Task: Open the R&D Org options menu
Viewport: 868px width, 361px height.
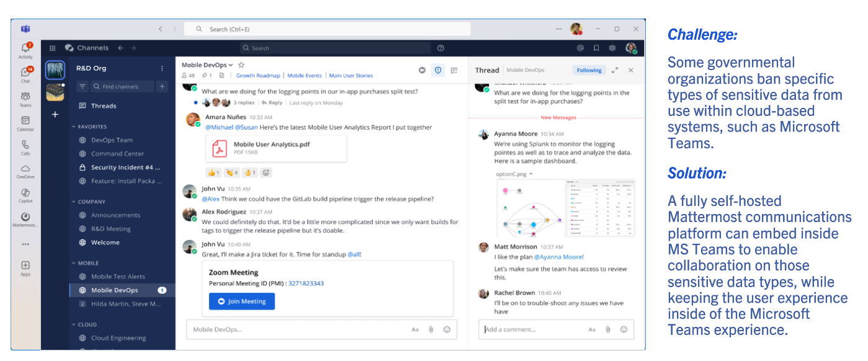Action: pyautogui.click(x=161, y=68)
